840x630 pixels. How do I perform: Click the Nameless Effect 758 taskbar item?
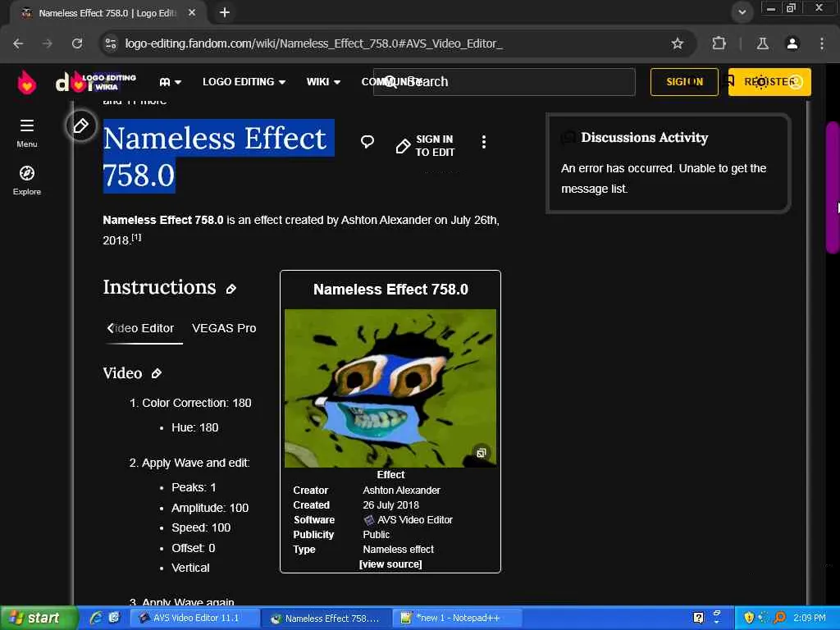click(326, 619)
